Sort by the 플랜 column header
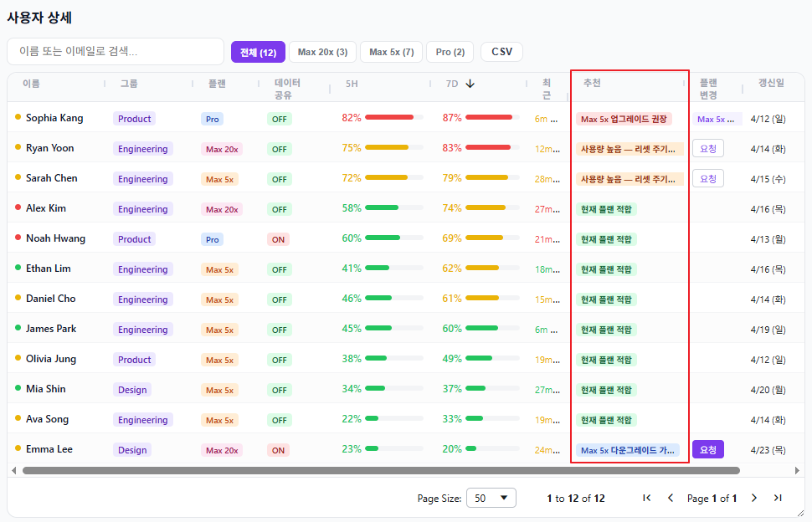Viewport: 812px width, 522px height. (x=217, y=84)
